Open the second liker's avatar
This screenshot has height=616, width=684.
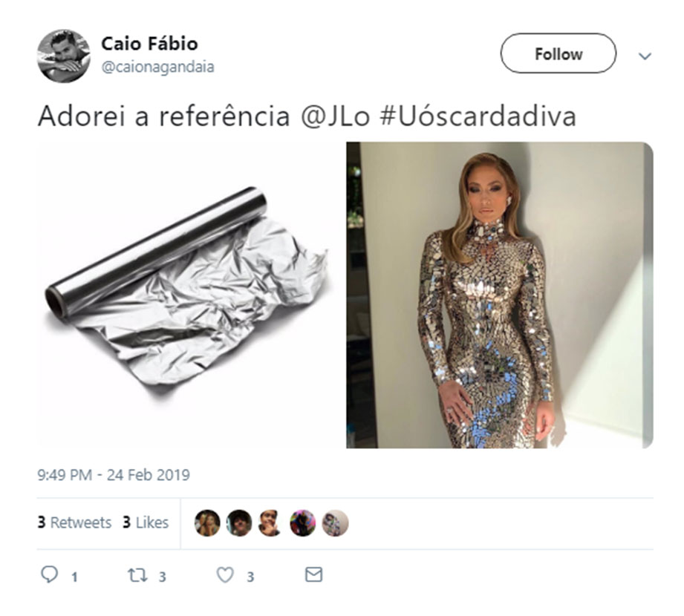point(239,522)
